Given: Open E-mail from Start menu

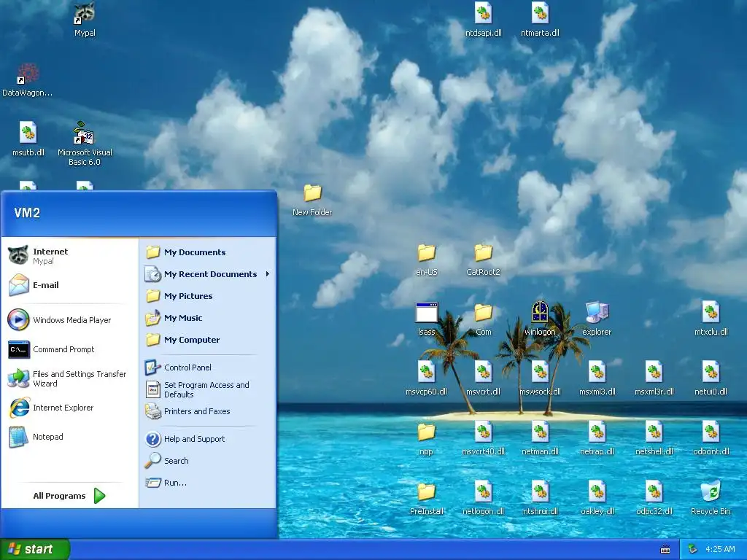Looking at the screenshot, I should (x=69, y=285).
